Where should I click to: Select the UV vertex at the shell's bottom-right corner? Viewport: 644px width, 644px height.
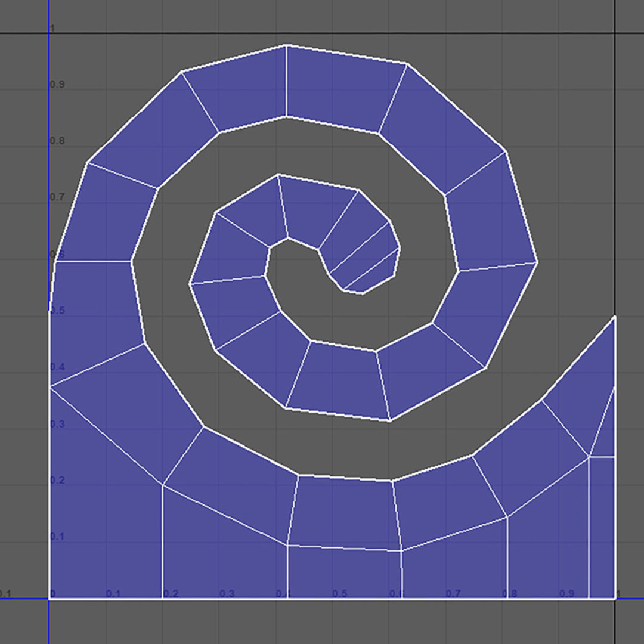pyautogui.click(x=615, y=599)
